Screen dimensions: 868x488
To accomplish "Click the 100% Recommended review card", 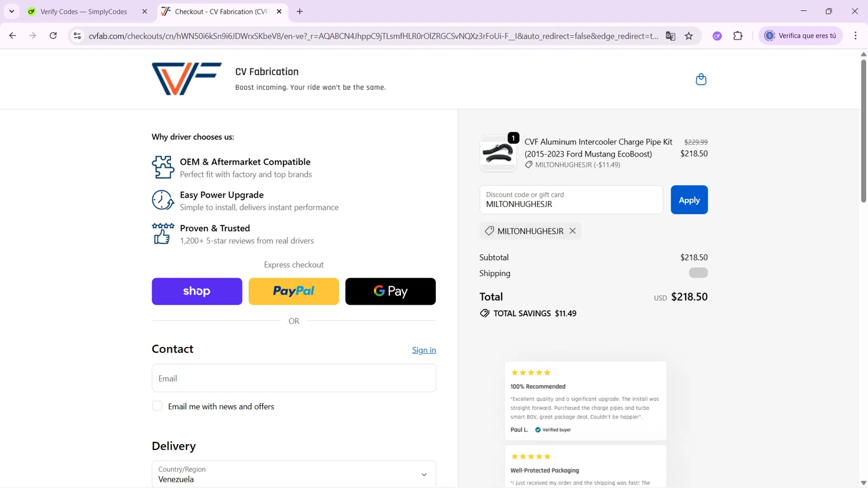I will coord(585,401).
